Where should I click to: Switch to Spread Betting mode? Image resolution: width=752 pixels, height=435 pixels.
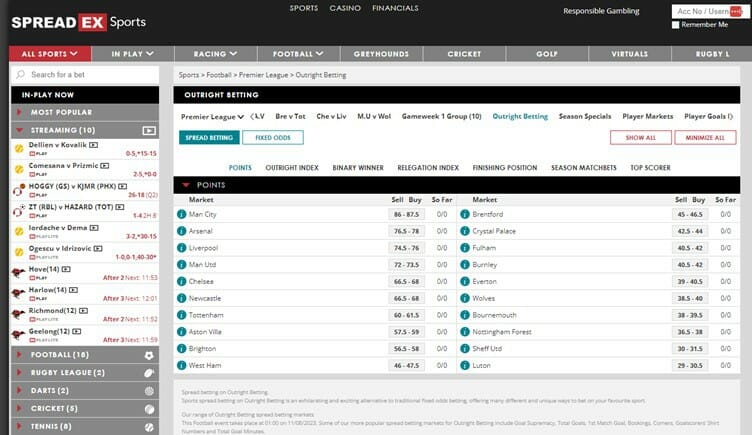pos(209,138)
